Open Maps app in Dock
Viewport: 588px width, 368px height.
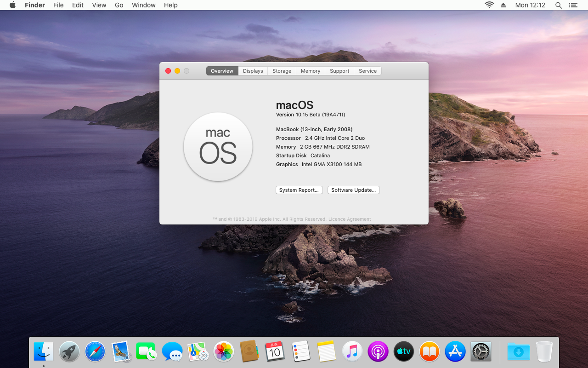tap(198, 352)
